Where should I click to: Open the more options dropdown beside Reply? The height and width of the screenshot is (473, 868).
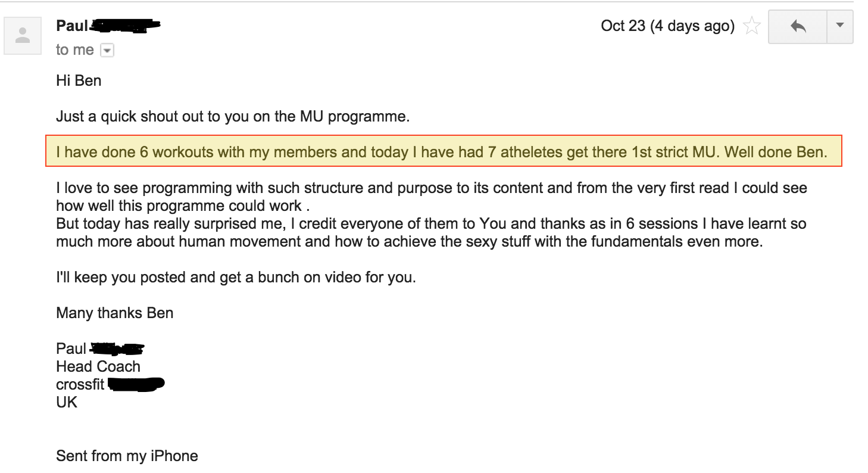pyautogui.click(x=840, y=27)
